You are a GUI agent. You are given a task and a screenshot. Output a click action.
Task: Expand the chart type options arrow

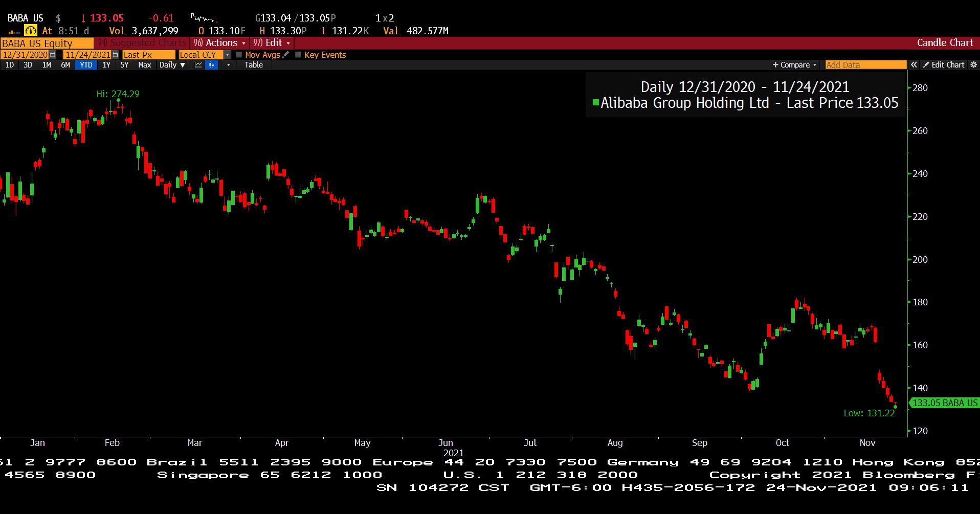[x=228, y=65]
